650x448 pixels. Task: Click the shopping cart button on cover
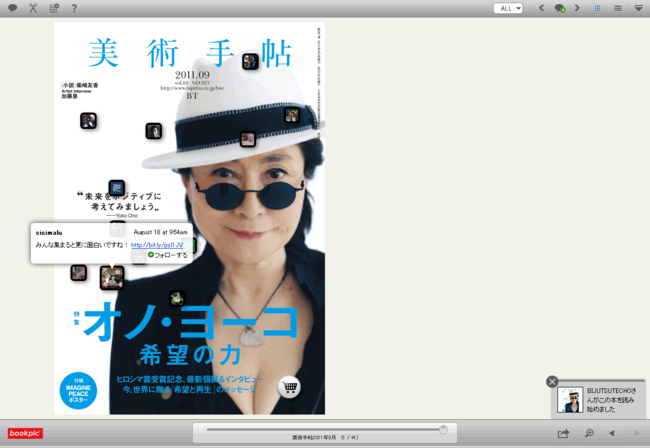point(289,387)
